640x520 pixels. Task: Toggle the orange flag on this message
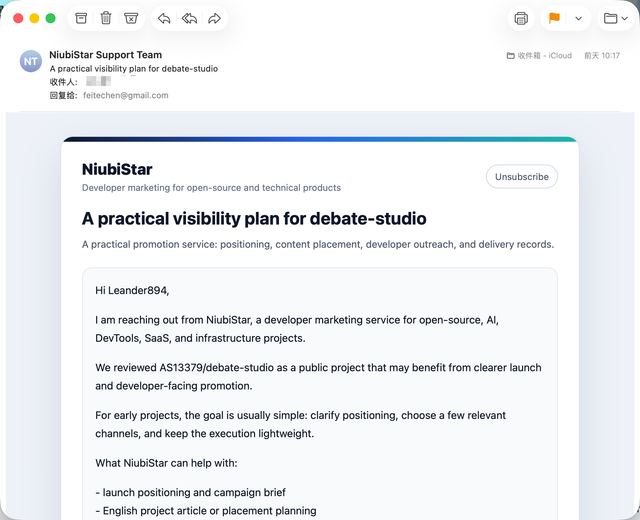(x=554, y=18)
